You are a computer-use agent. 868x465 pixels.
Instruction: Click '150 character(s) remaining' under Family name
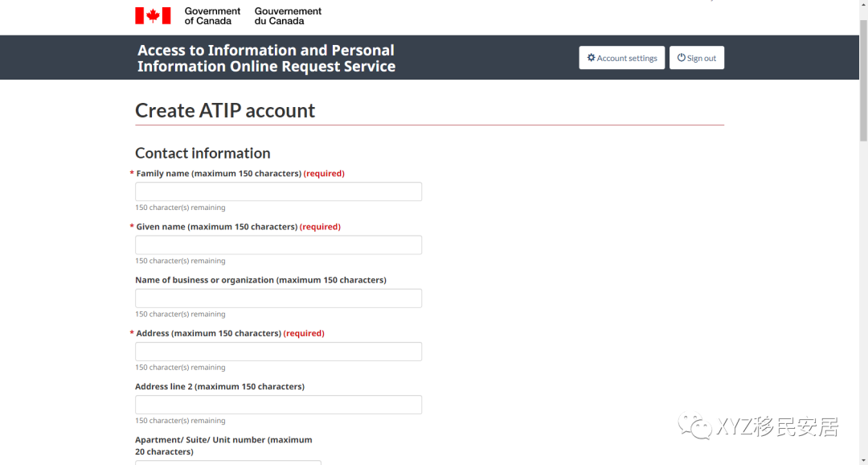pyautogui.click(x=180, y=208)
